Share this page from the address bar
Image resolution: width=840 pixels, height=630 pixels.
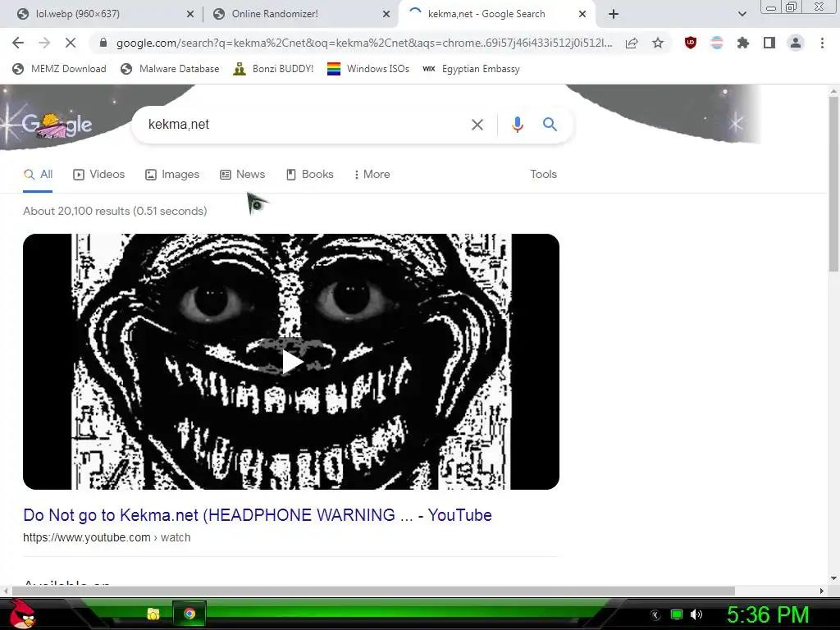pos(632,43)
